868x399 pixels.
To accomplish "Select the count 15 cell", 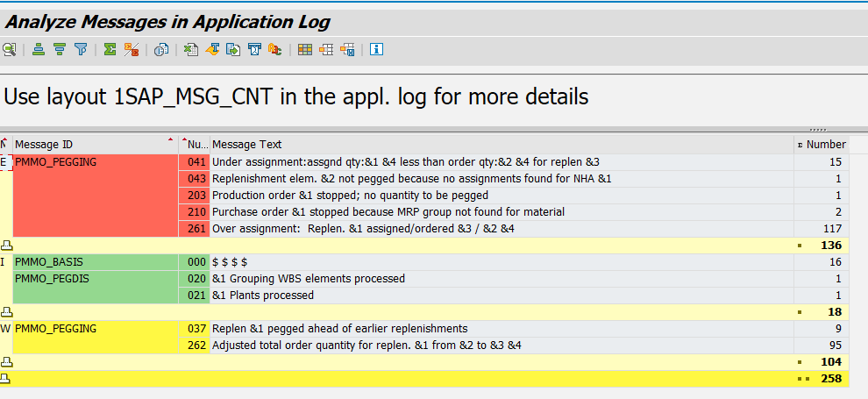I will pyautogui.click(x=822, y=162).
